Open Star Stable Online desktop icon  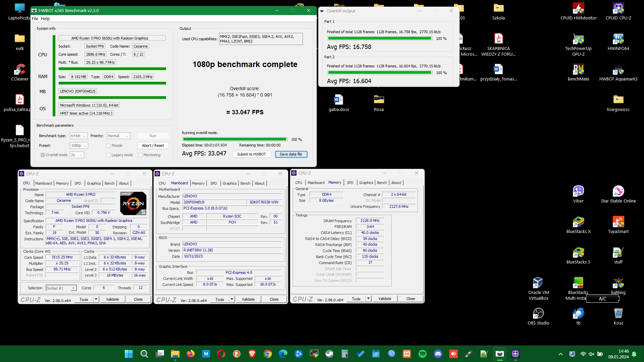pos(618,194)
